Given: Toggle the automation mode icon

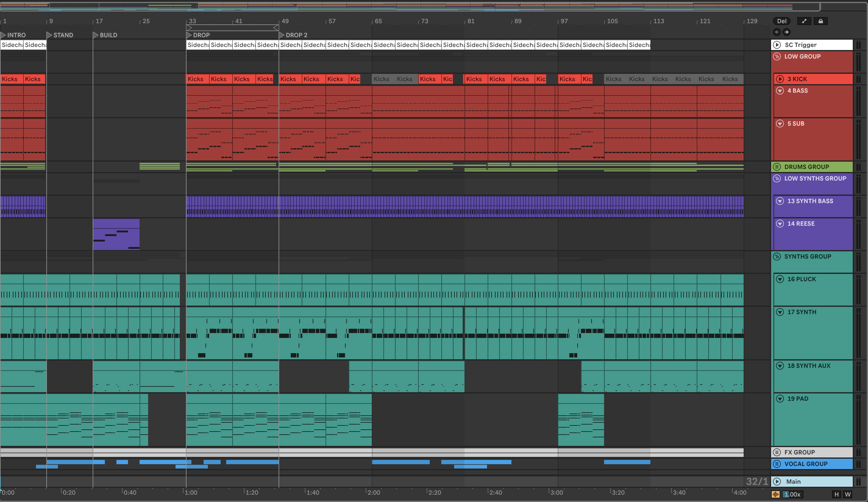Looking at the screenshot, I should (x=804, y=21).
